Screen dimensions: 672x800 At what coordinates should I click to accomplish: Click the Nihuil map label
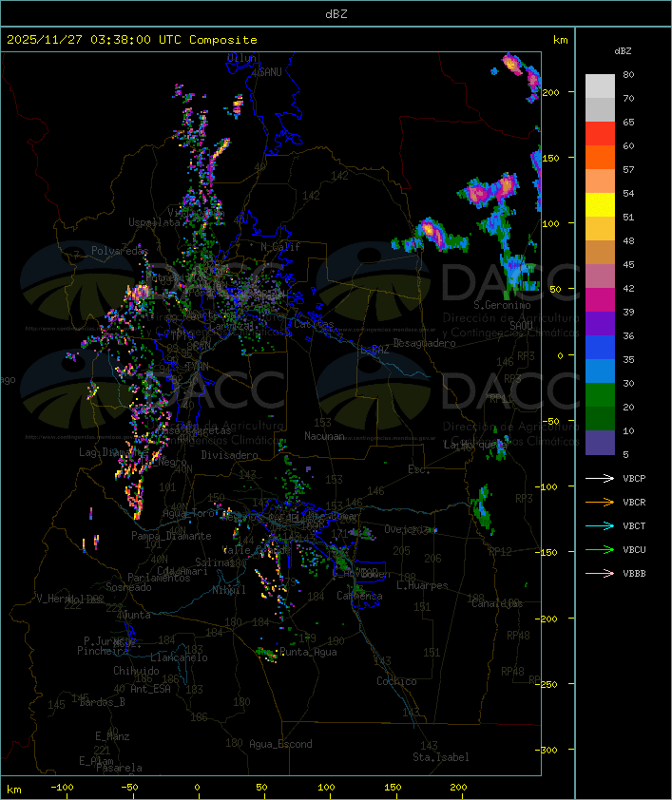(x=229, y=590)
